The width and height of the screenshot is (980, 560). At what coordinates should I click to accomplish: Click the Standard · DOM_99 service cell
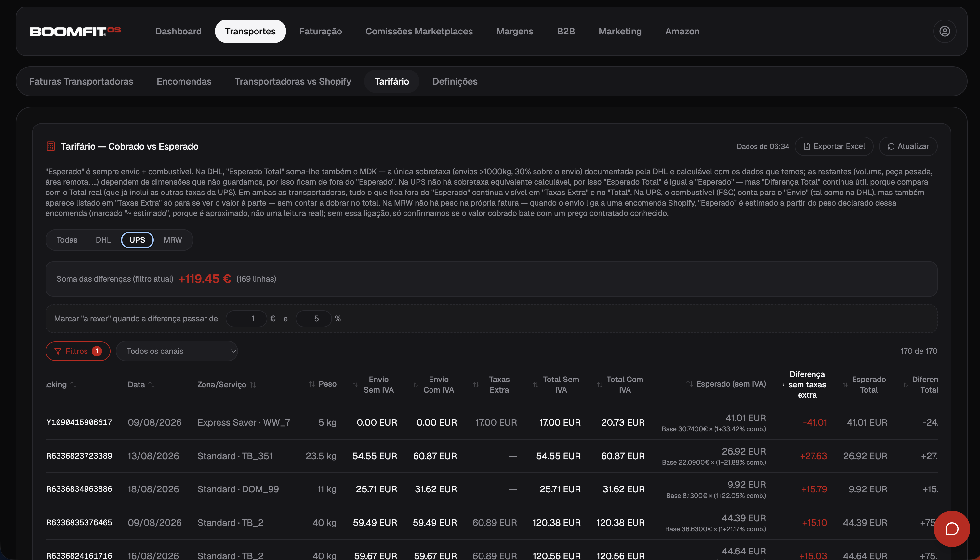tap(238, 489)
